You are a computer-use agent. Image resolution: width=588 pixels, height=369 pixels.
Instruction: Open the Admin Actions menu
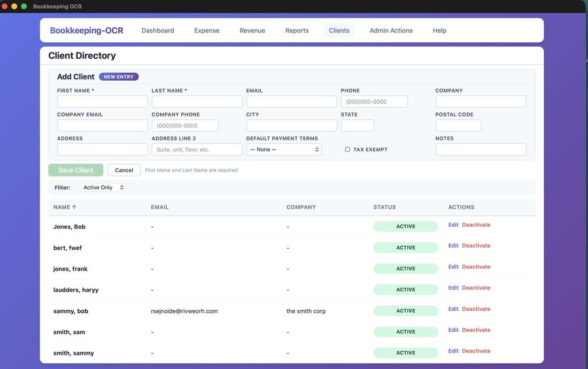pyautogui.click(x=391, y=30)
